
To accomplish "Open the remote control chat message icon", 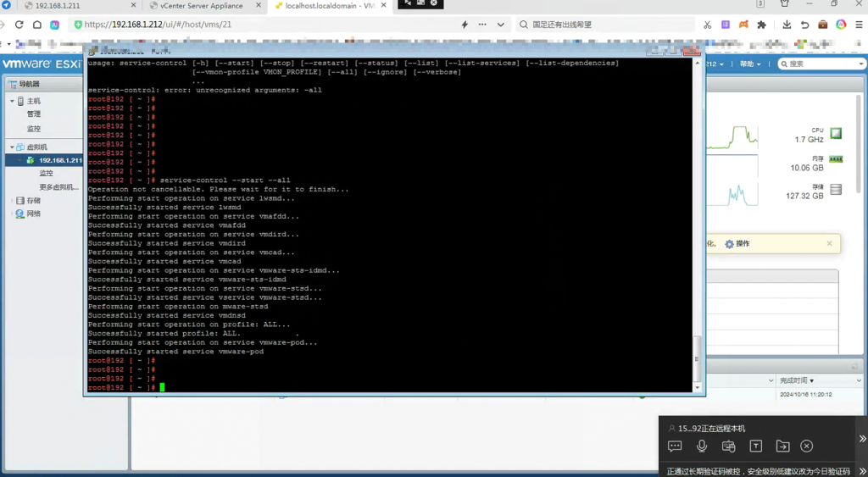I will (674, 446).
